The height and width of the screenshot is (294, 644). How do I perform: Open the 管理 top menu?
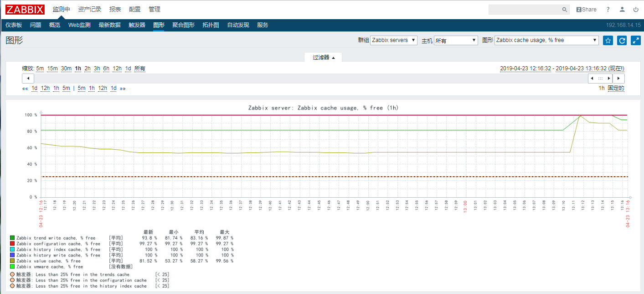[x=155, y=10]
